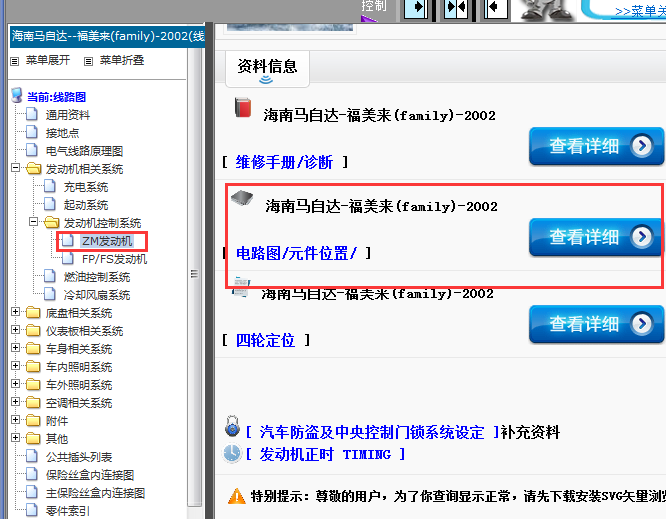
Task: Click the tree panel vertical scrollbar
Action: 195,276
